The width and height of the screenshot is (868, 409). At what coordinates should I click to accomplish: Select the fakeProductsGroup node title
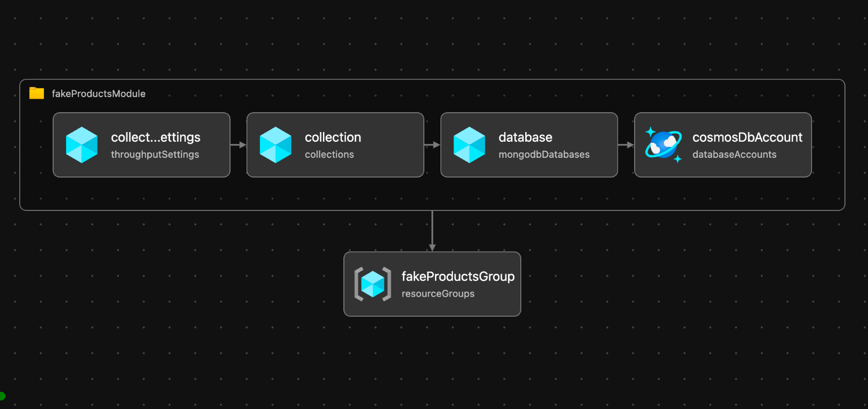pos(458,276)
